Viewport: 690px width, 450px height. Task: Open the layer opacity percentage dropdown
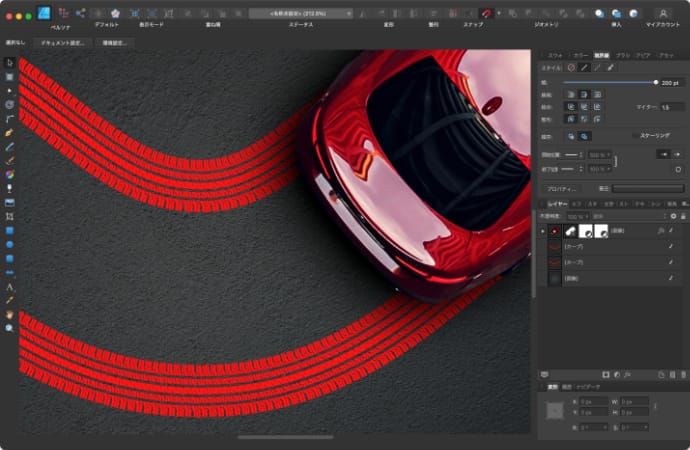click(577, 216)
